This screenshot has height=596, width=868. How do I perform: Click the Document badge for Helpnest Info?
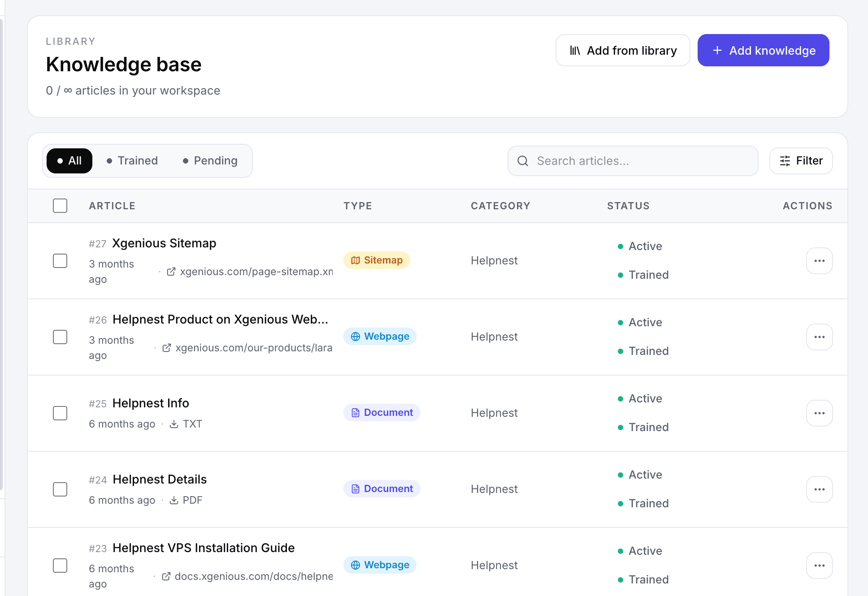coord(382,413)
